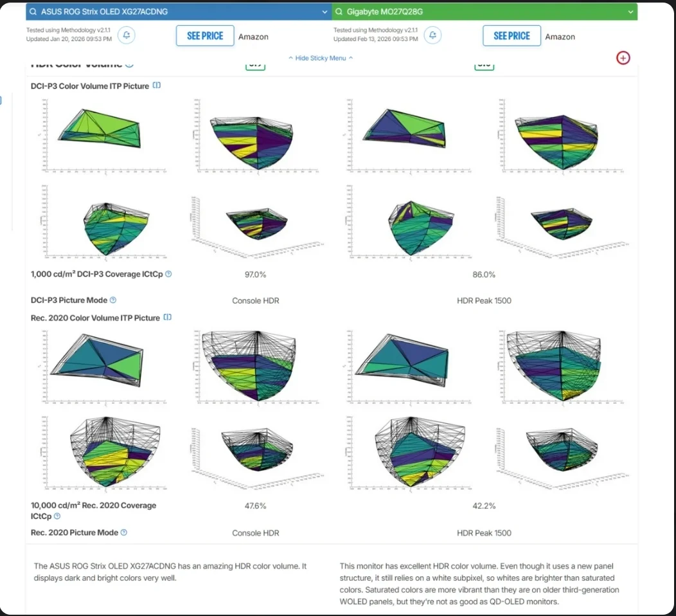This screenshot has height=616, width=676.
Task: Click Gigabyte HDR Peak 1500 DCI-P3 picture mode
Action: coord(484,301)
